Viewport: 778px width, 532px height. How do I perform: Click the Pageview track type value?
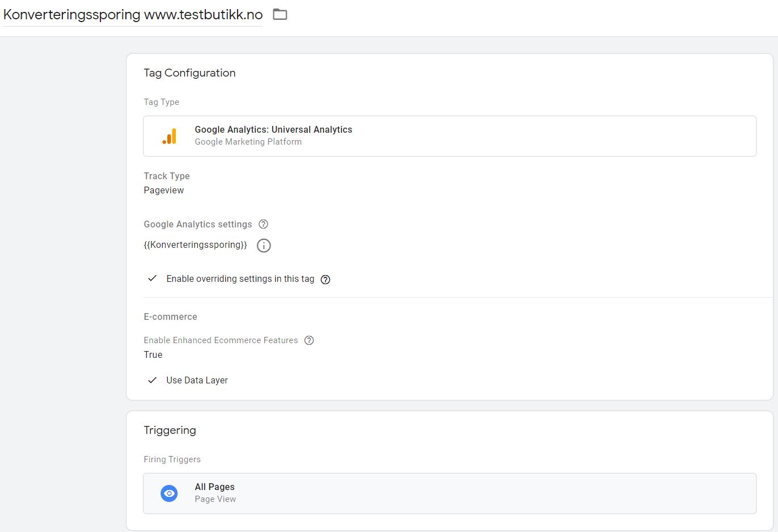[164, 190]
